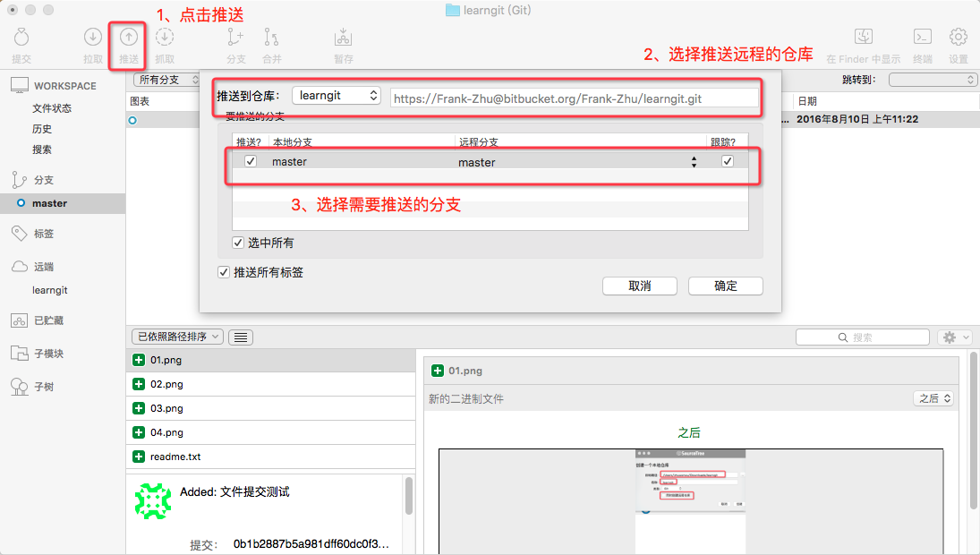
Task: Click the green plus icon beside readme.txt
Action: click(139, 457)
